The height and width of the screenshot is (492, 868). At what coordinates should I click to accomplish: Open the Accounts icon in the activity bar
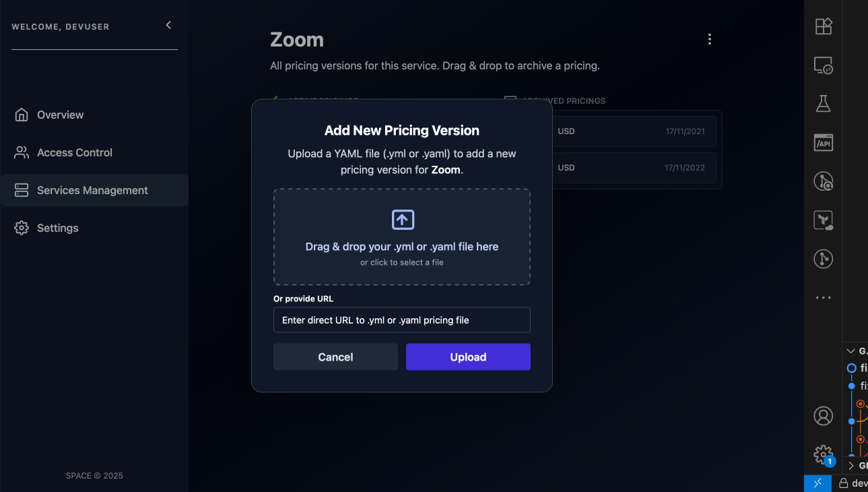pyautogui.click(x=824, y=416)
